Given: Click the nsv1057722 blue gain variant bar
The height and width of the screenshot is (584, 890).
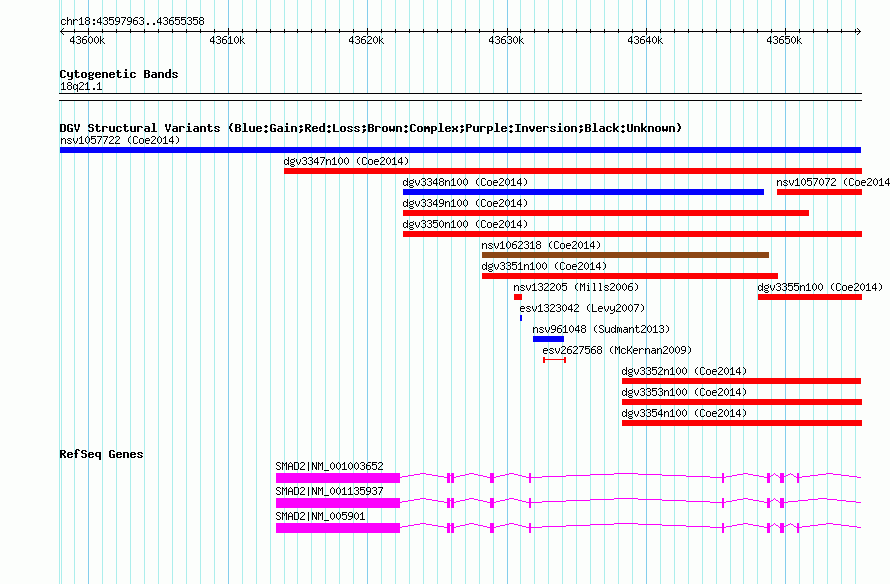Looking at the screenshot, I should click(x=460, y=150).
